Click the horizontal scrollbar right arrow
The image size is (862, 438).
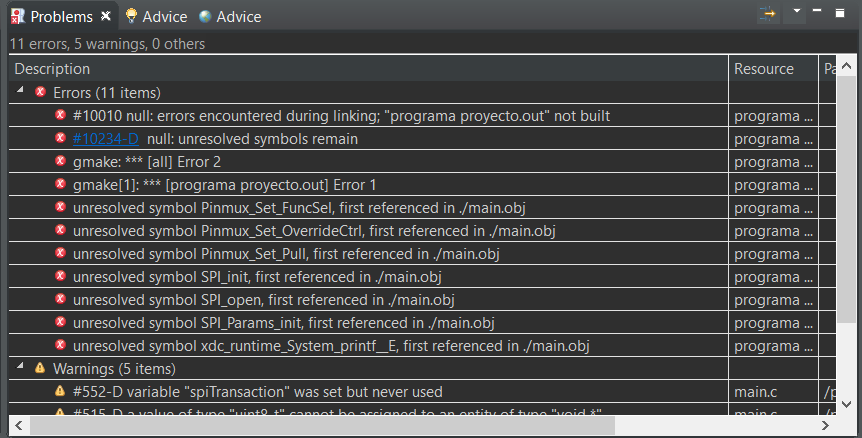coord(825,425)
